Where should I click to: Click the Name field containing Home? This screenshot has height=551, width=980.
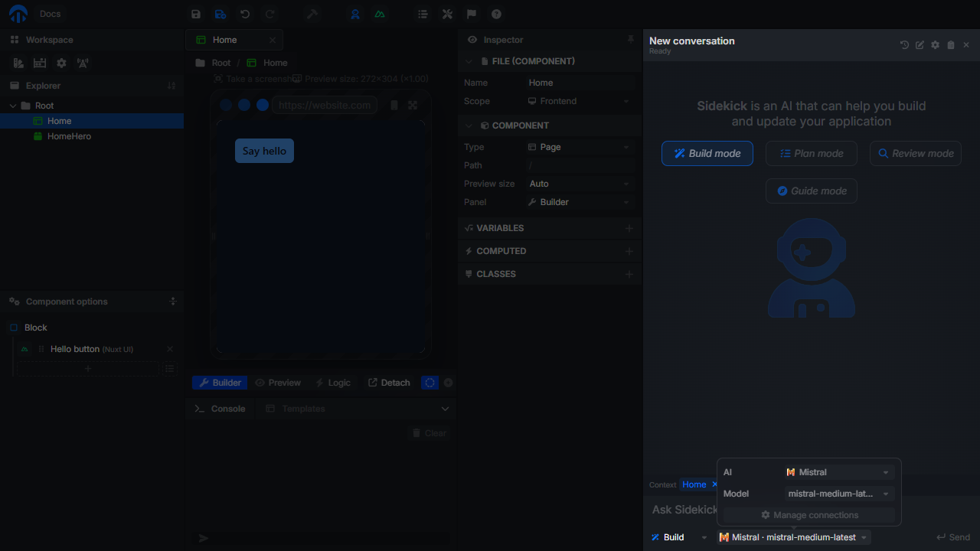580,83
